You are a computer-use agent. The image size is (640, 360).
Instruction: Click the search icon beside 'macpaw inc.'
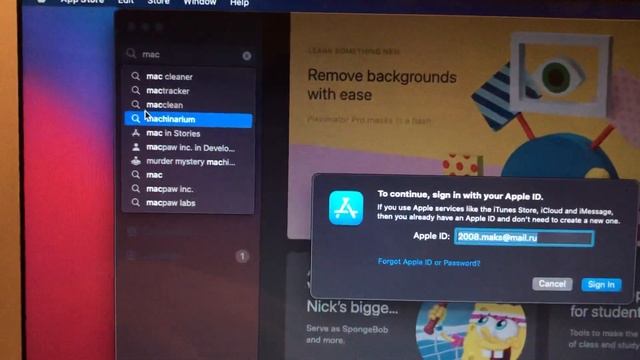pos(136,189)
